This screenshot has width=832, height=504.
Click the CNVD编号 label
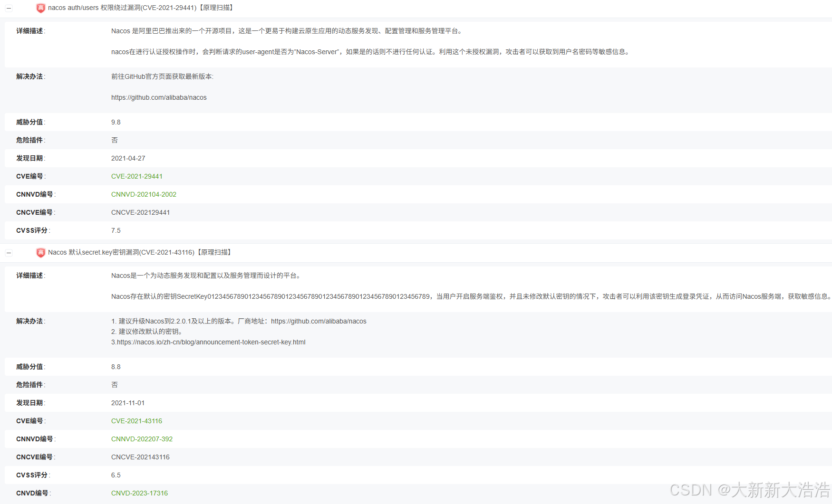32,493
